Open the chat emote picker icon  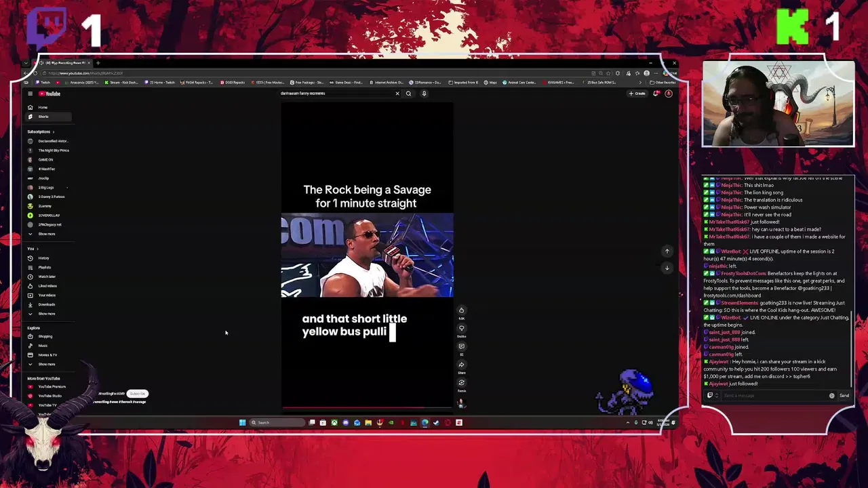832,396
